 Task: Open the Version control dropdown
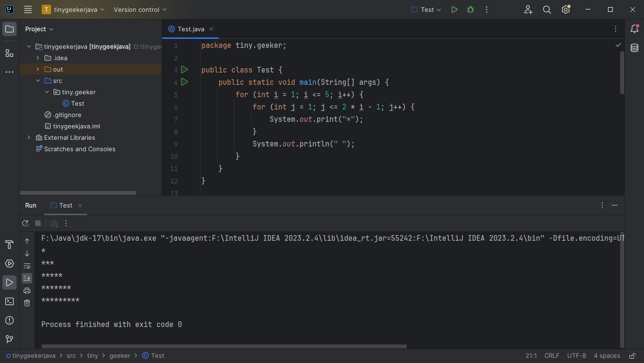point(140,9)
